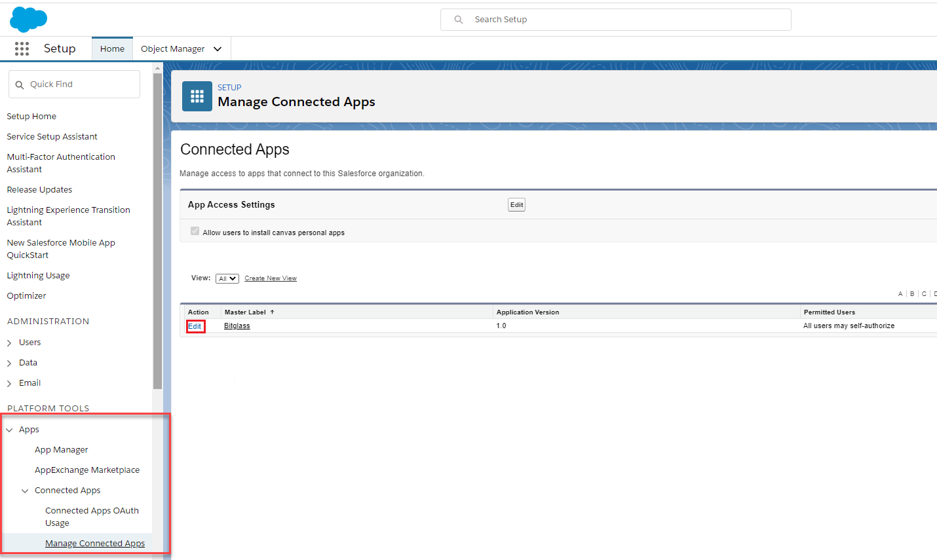Switch to the Object Manager tab
This screenshot has width=937, height=560.
pyautogui.click(x=173, y=48)
